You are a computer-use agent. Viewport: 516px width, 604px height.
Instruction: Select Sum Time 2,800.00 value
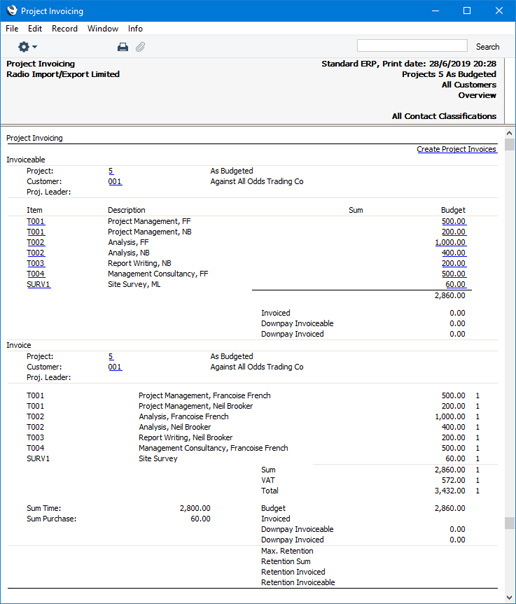[x=195, y=508]
